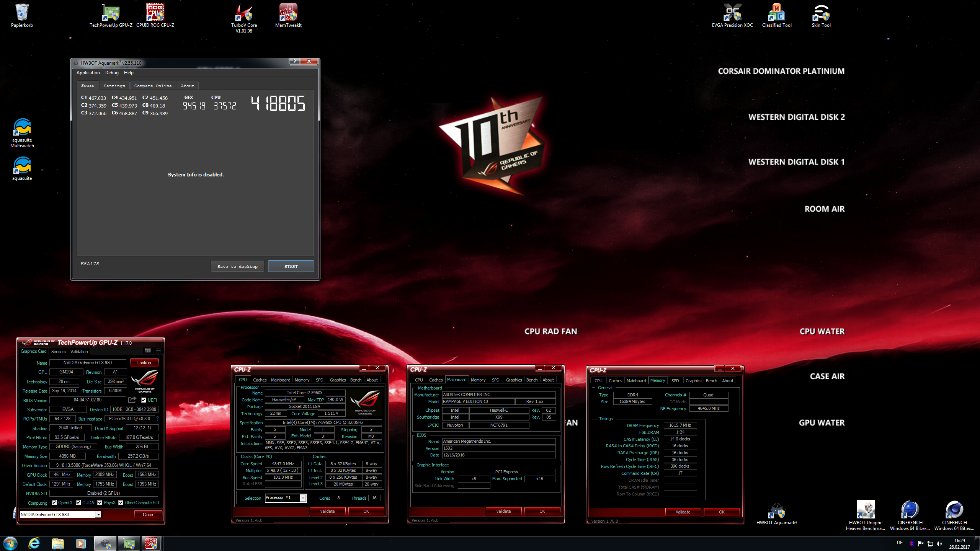Screen dimensions: 980x551
Task: Click the network tray icon
Action: [930, 544]
